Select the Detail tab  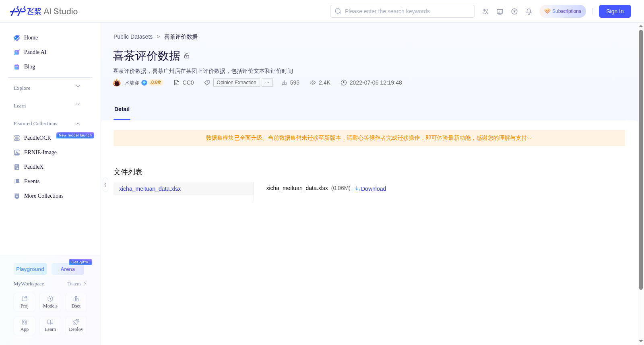(x=122, y=109)
